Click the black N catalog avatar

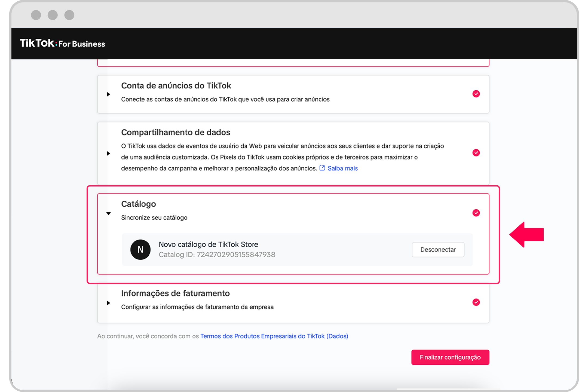[x=140, y=249]
